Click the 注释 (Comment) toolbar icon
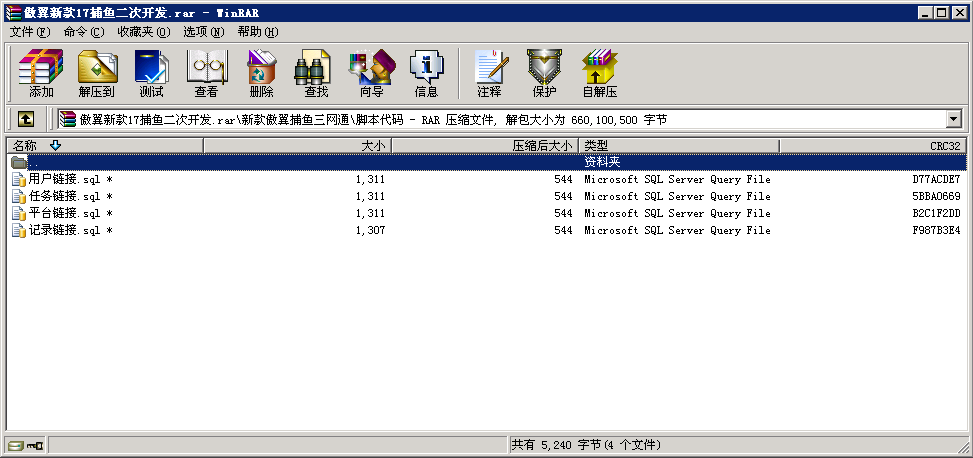The width and height of the screenshot is (973, 458). (489, 74)
